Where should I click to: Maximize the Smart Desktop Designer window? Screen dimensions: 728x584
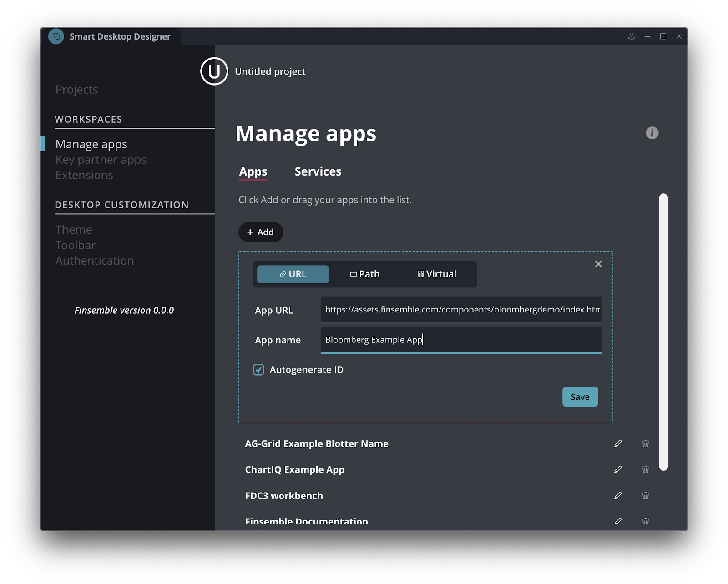(x=663, y=36)
